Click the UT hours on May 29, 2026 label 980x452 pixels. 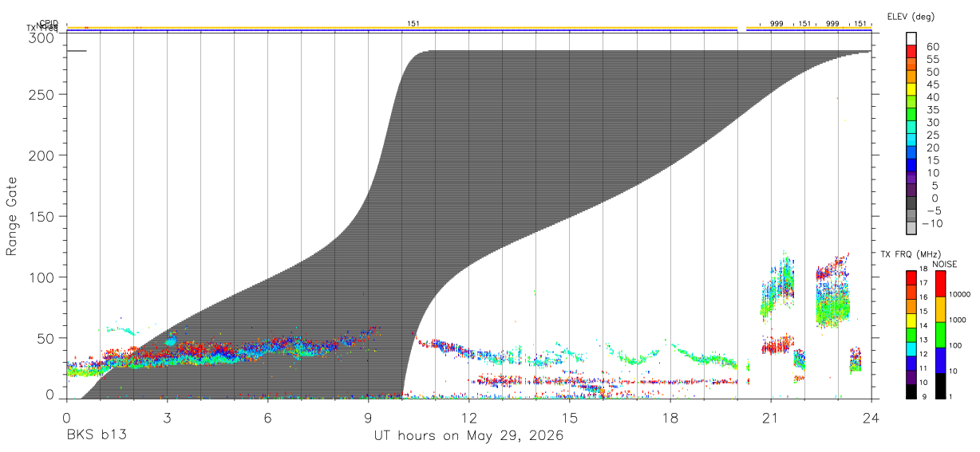[x=468, y=436]
